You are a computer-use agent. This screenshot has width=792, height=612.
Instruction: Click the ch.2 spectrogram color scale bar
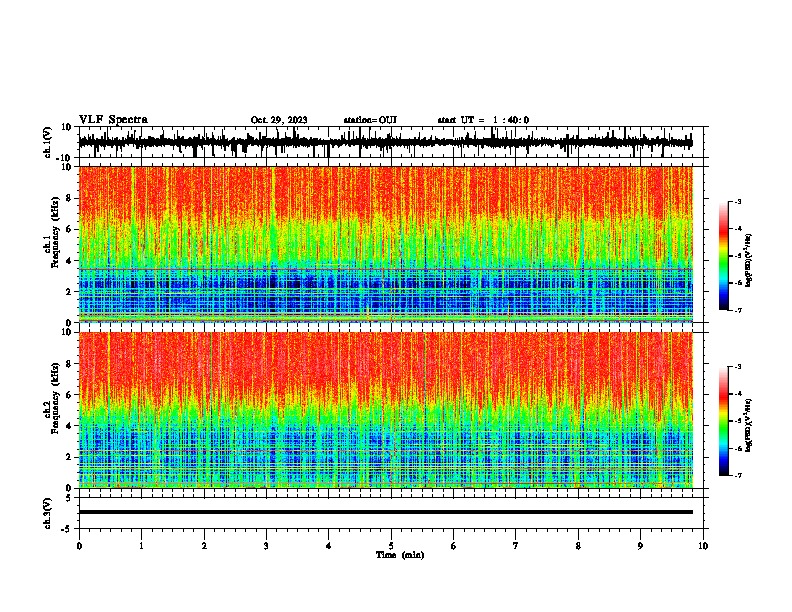(x=723, y=421)
